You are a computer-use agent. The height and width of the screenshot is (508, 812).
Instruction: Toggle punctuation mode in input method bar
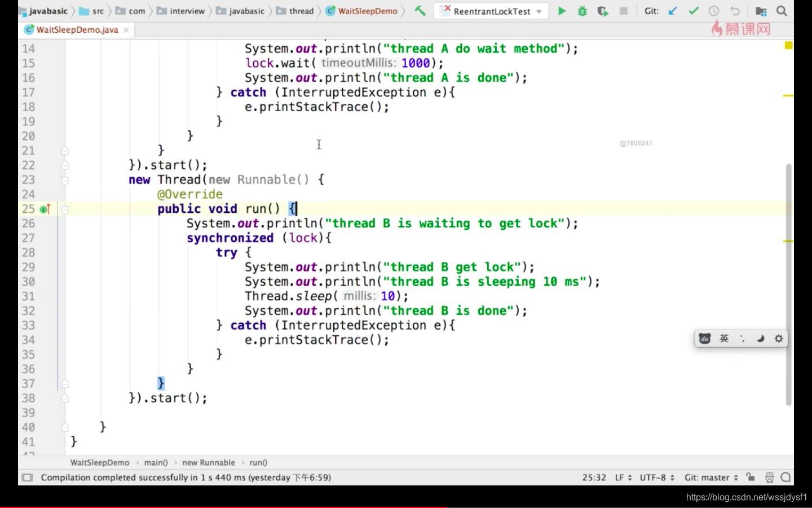click(x=743, y=339)
